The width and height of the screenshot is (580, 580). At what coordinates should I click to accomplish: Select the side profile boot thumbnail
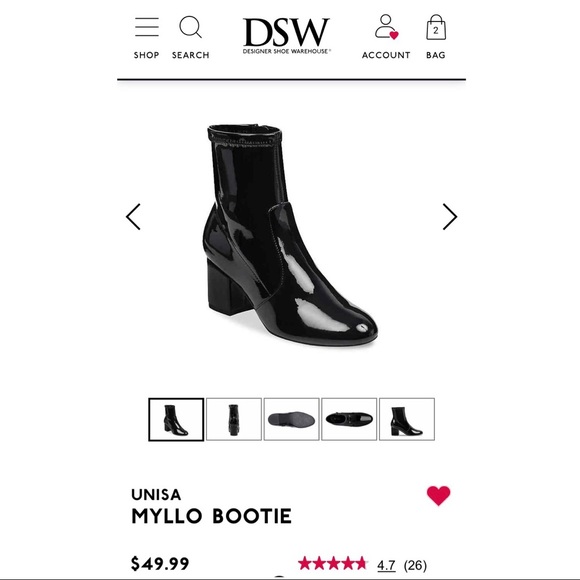click(407, 419)
